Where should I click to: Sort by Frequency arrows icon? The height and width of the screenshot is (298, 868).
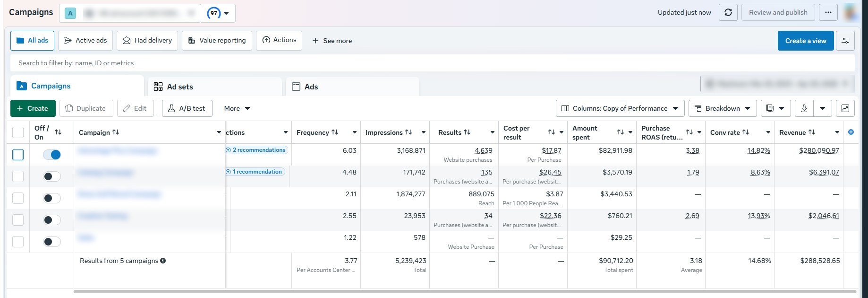[335, 132]
